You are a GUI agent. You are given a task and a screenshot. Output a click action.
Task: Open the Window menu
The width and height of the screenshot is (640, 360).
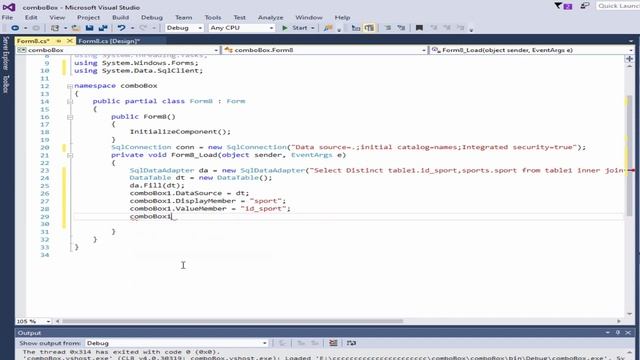tap(309, 18)
